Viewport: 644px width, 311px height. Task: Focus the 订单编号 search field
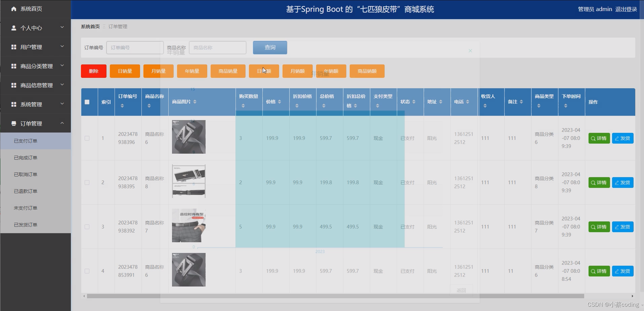point(135,48)
